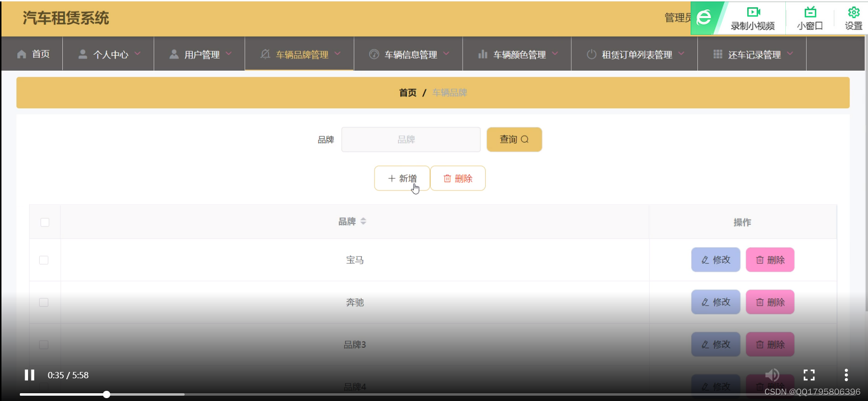This screenshot has width=868, height=401.
Task: Click the power icon beside 租赁订单列表管理
Action: tap(592, 54)
